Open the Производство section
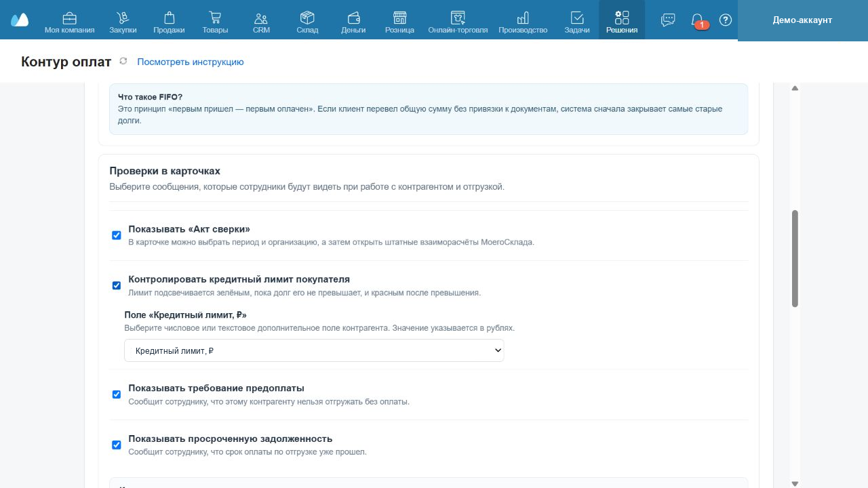The width and height of the screenshot is (868, 488). pos(523,20)
